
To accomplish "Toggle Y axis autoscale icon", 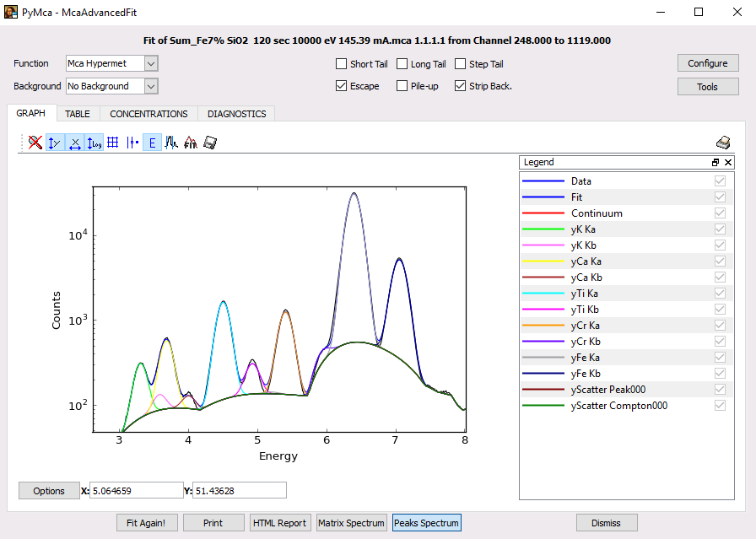I will 55,143.
